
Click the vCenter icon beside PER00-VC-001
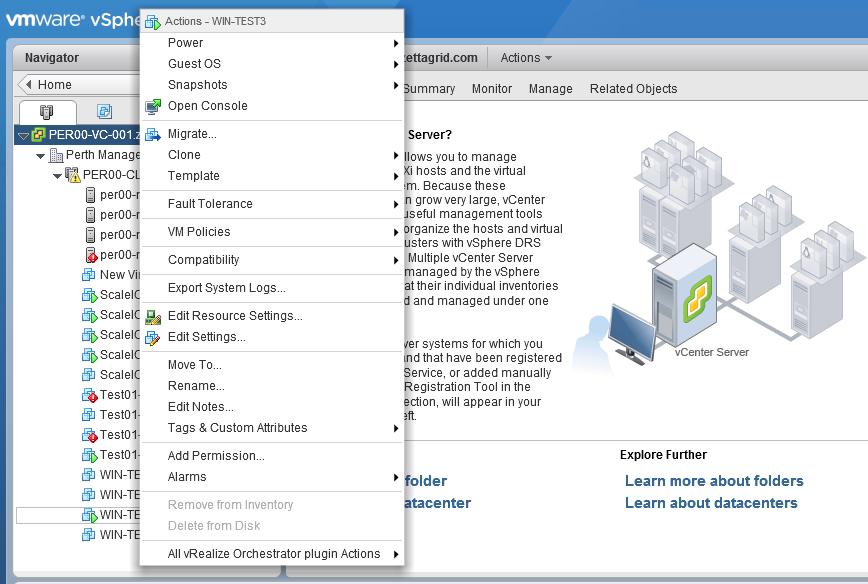pos(38,135)
